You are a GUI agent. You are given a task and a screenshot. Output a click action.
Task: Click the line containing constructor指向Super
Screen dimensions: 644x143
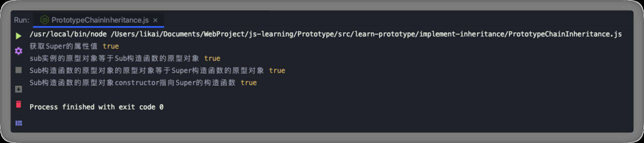tap(143, 83)
